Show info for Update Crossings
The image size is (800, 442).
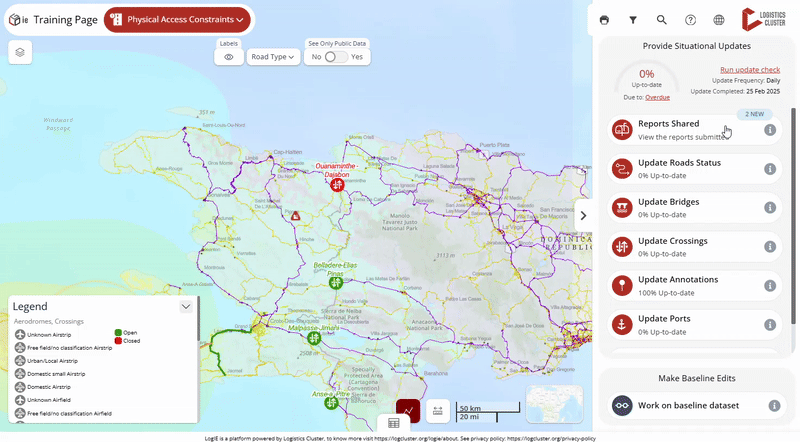pos(770,247)
